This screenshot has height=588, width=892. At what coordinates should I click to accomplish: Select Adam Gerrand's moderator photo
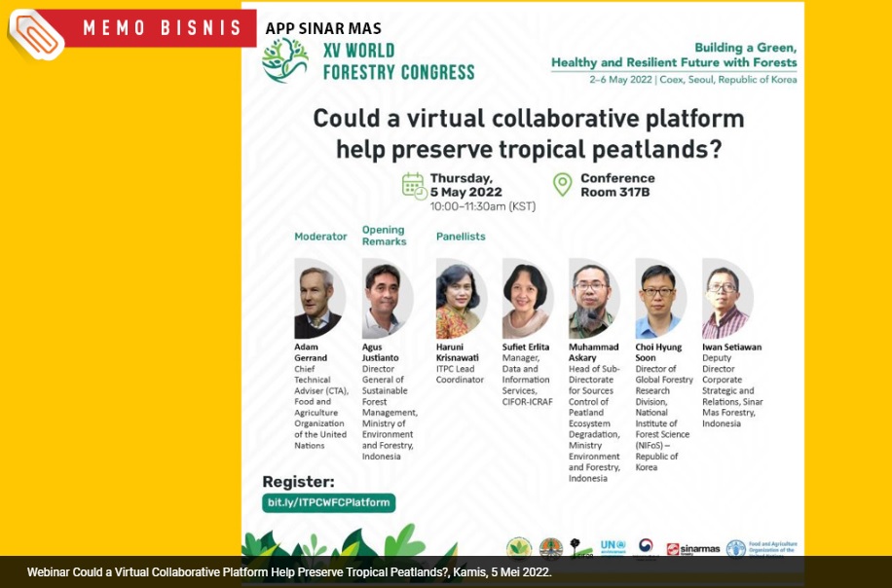(x=318, y=298)
